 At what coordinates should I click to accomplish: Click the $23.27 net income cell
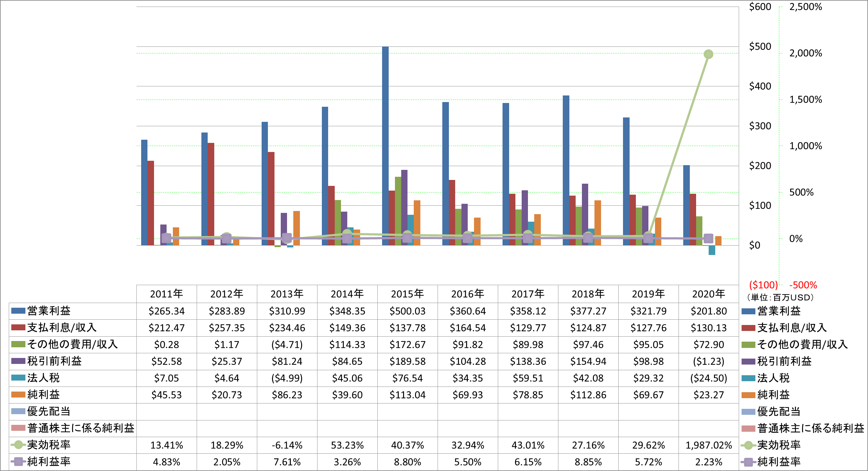coord(709,395)
